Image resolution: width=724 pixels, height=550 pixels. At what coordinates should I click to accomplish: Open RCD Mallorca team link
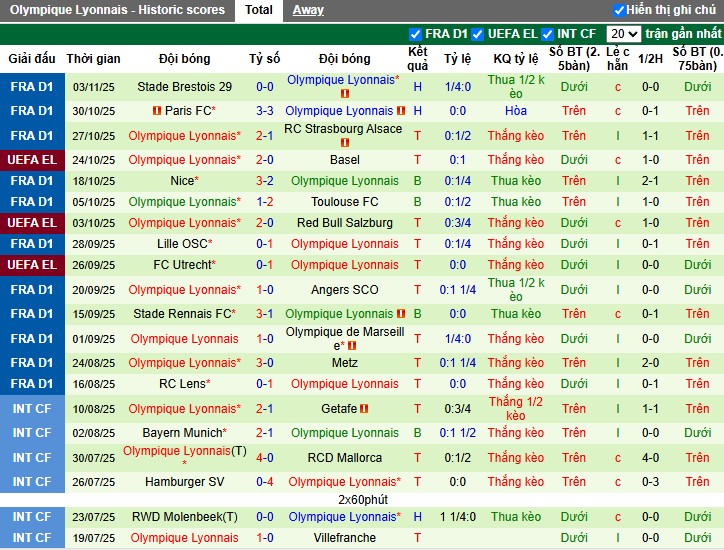pyautogui.click(x=344, y=458)
